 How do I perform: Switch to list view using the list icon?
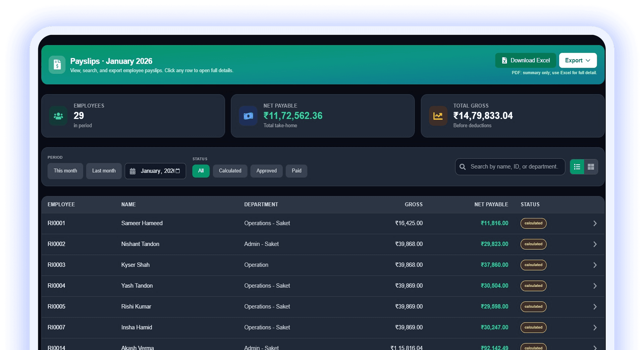[x=577, y=166]
